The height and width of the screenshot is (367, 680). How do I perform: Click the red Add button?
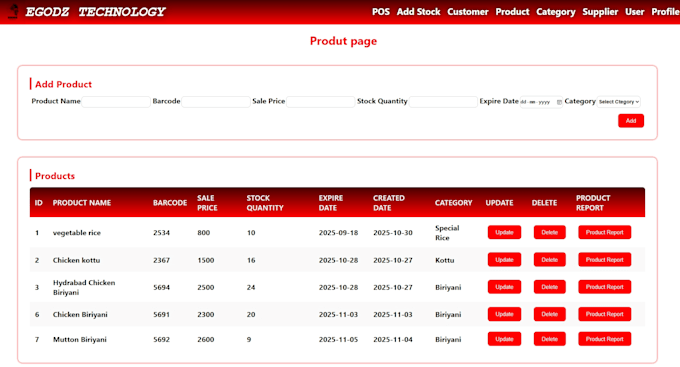click(631, 121)
